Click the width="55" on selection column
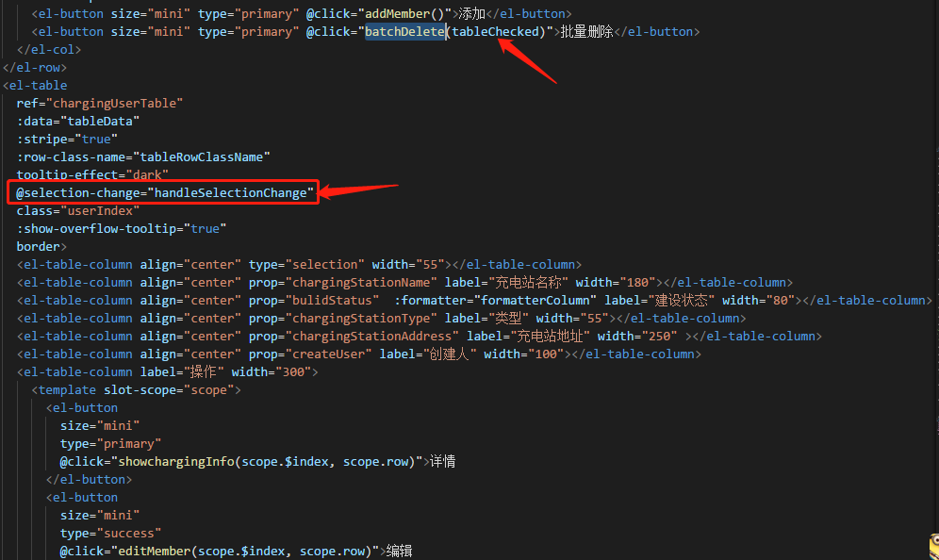 pos(408,265)
